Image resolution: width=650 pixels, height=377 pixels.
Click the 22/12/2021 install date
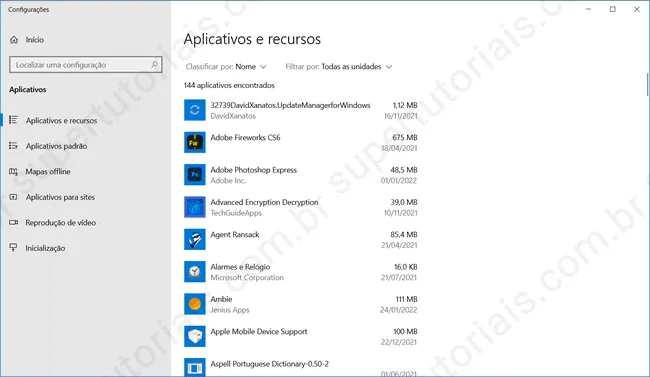pyautogui.click(x=399, y=342)
